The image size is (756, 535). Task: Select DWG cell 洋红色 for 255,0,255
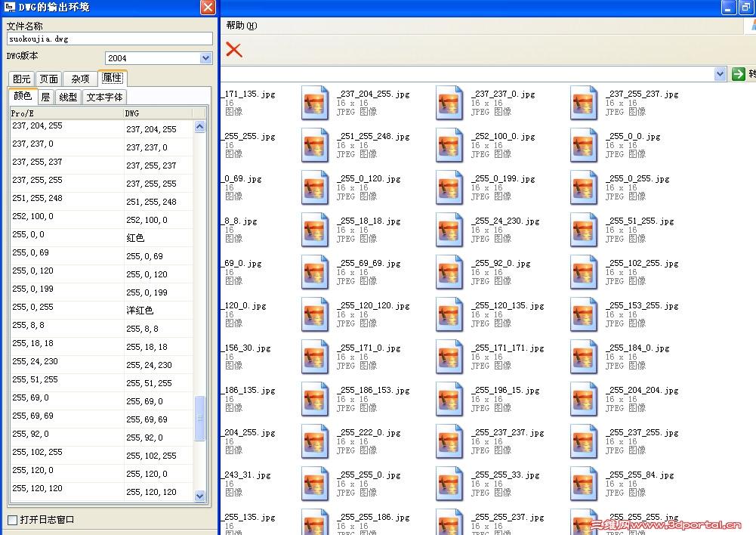140,310
